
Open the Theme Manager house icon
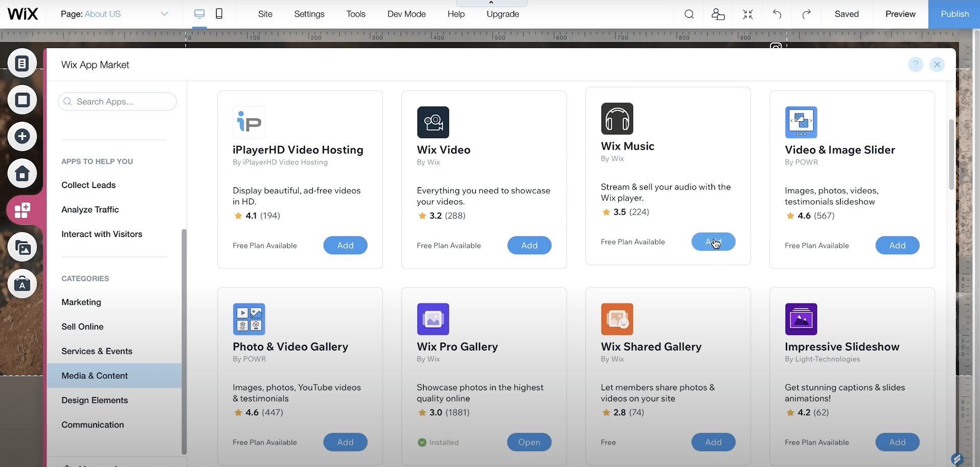pyautogui.click(x=22, y=174)
